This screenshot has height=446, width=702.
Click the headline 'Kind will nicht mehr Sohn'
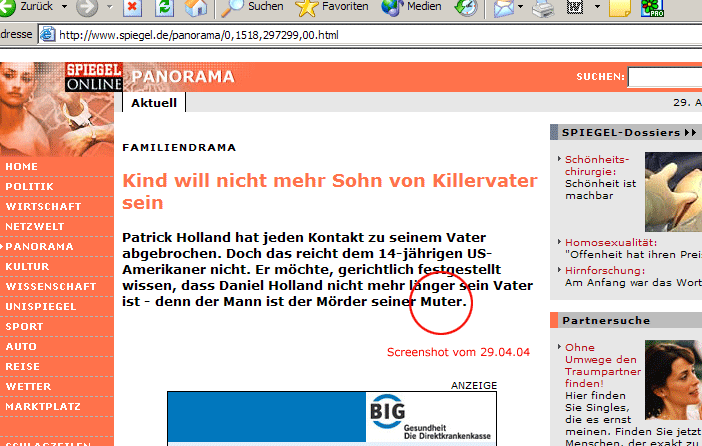(x=330, y=191)
